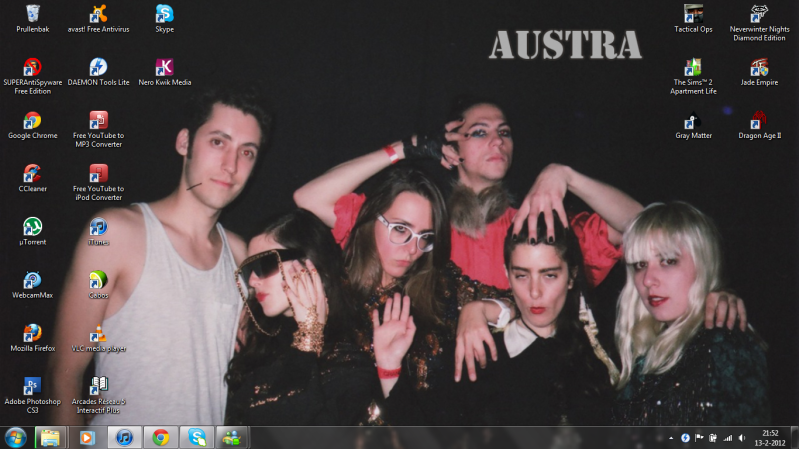
Task: Click the Adobe Photoshop CS3 shortcut
Action: pyautogui.click(x=32, y=386)
